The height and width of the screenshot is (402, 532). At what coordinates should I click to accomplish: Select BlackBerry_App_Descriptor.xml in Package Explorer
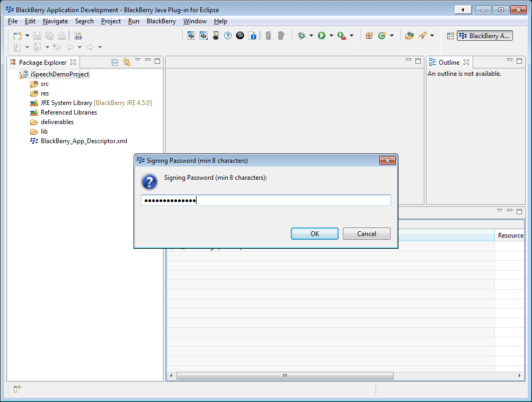pyautogui.click(x=84, y=141)
